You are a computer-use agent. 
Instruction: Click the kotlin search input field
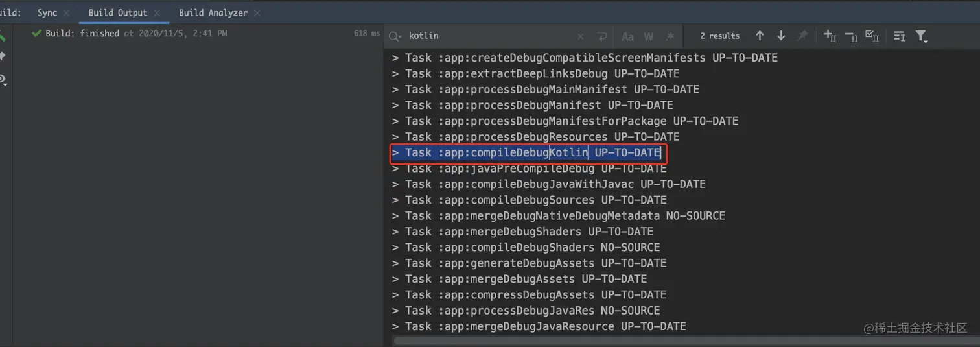486,36
